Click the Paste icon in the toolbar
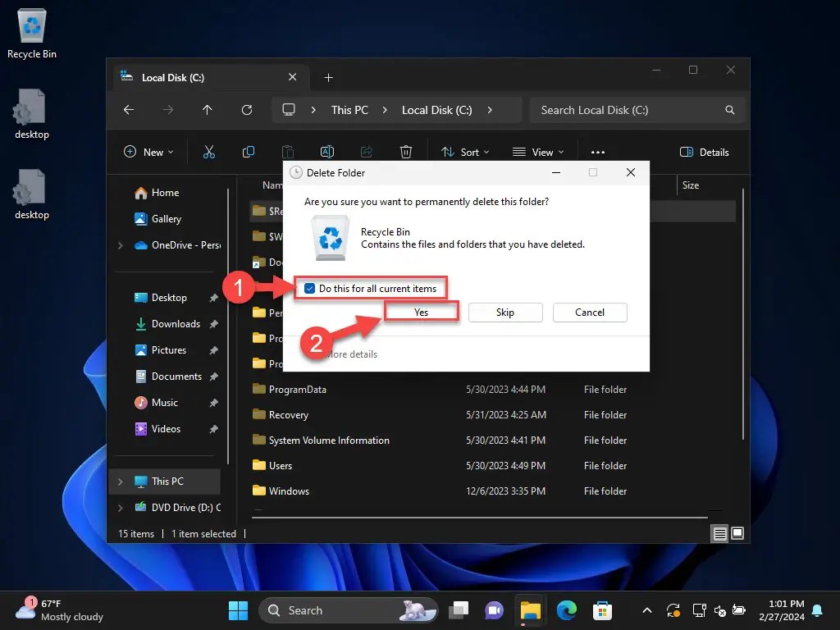Image resolution: width=840 pixels, height=630 pixels. tap(288, 152)
